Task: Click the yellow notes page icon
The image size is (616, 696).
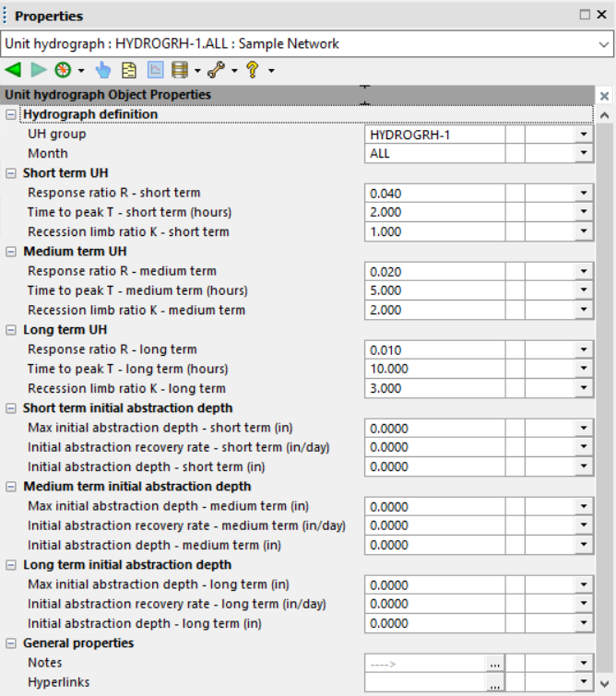Action: (129, 70)
